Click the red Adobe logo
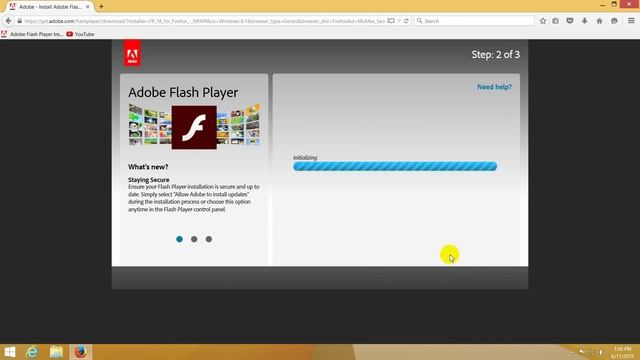This screenshot has height=360, width=640. (x=132, y=53)
